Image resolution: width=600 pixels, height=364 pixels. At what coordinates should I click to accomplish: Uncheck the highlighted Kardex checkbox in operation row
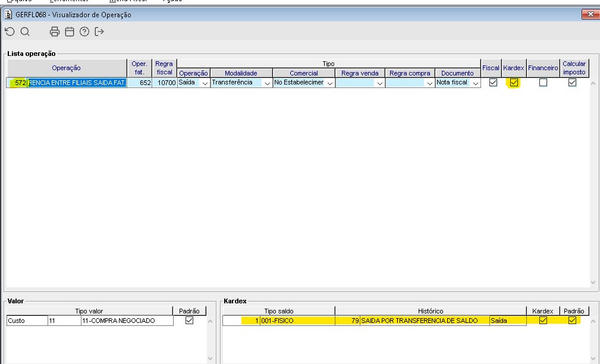point(514,83)
